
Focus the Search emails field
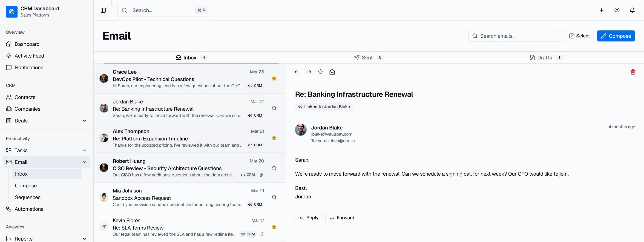click(x=515, y=36)
